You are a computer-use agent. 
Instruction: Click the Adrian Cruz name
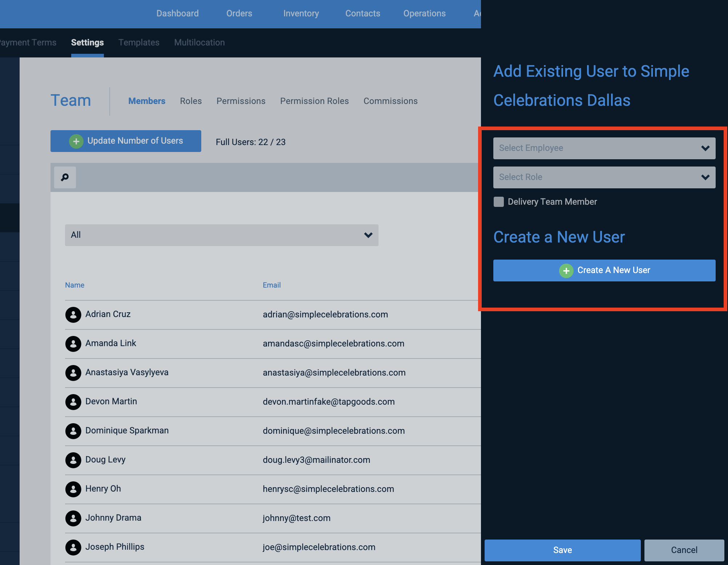click(x=108, y=314)
